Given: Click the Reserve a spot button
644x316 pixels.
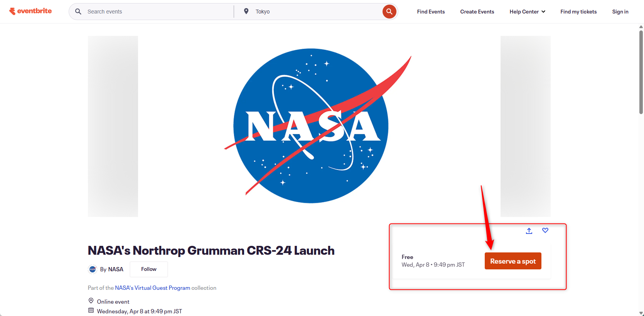Looking at the screenshot, I should pyautogui.click(x=513, y=261).
